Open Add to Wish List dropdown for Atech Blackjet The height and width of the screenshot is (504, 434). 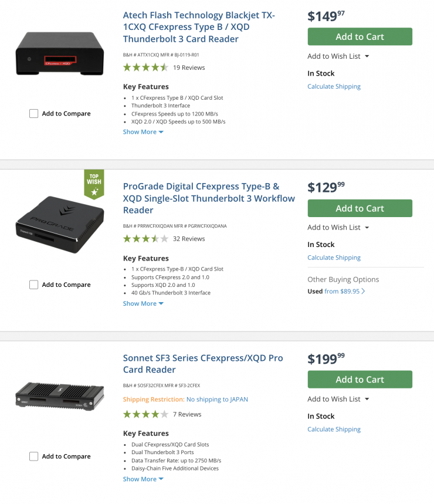pyautogui.click(x=338, y=56)
